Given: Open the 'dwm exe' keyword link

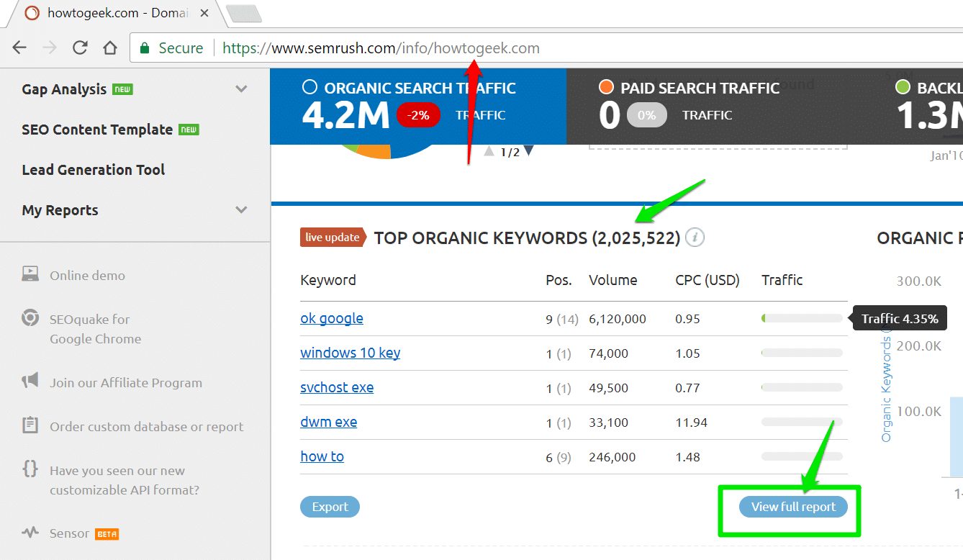Looking at the screenshot, I should coord(329,422).
